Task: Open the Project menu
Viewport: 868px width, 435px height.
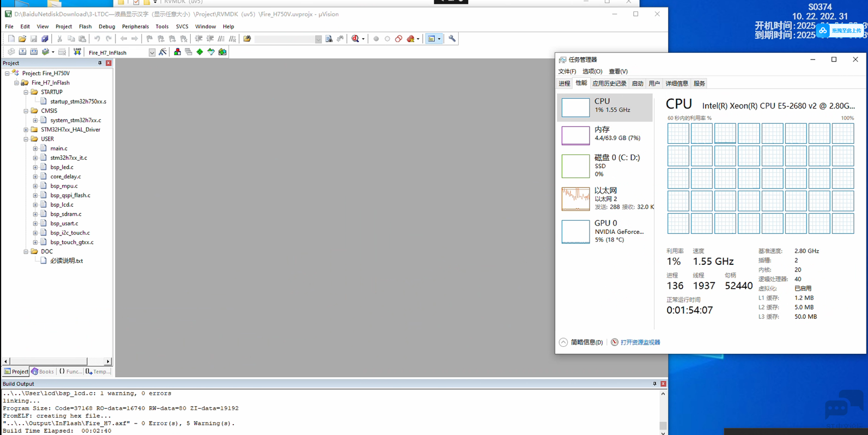Action: pos(63,26)
